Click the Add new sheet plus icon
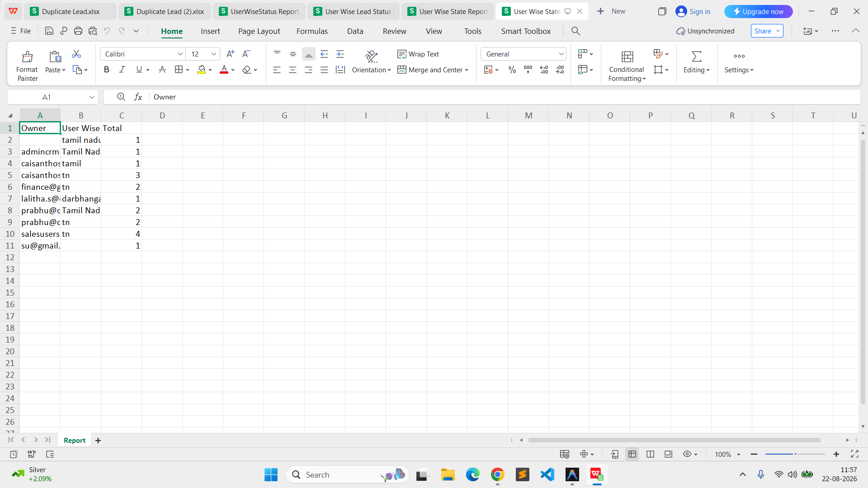The width and height of the screenshot is (868, 488). (x=98, y=440)
